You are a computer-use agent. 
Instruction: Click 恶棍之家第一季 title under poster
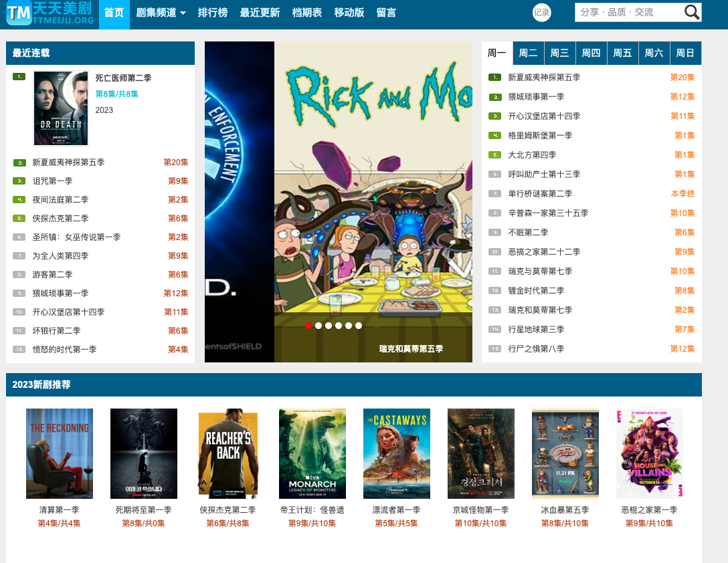click(650, 510)
